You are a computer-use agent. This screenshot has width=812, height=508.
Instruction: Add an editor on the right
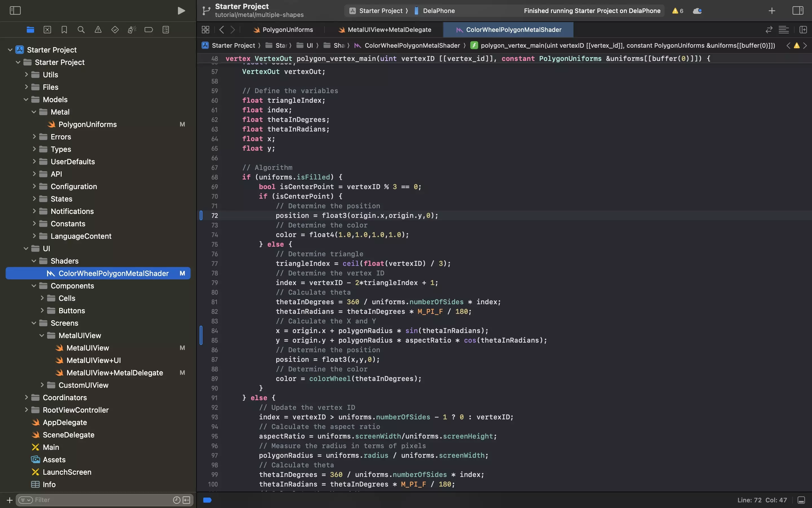(803, 30)
